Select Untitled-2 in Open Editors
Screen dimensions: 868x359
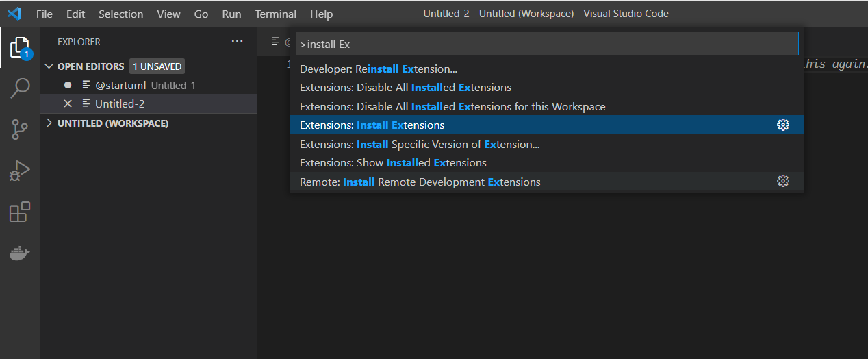[149, 104]
